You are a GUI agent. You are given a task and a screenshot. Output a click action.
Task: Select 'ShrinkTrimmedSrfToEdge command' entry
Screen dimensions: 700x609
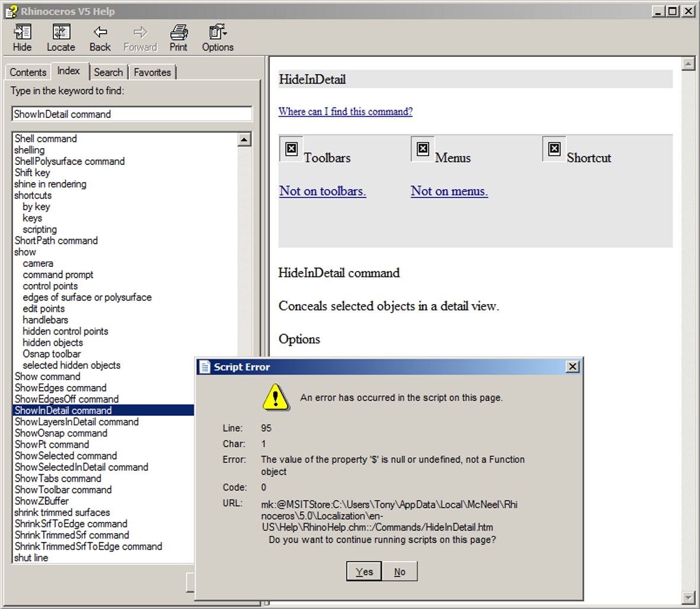(88, 547)
